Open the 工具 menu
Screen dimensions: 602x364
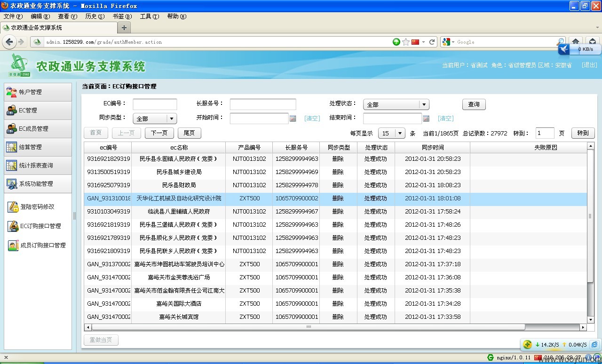149,16
